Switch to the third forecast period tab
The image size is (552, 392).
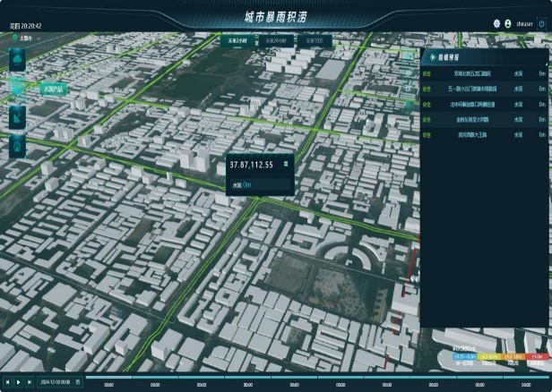(315, 41)
